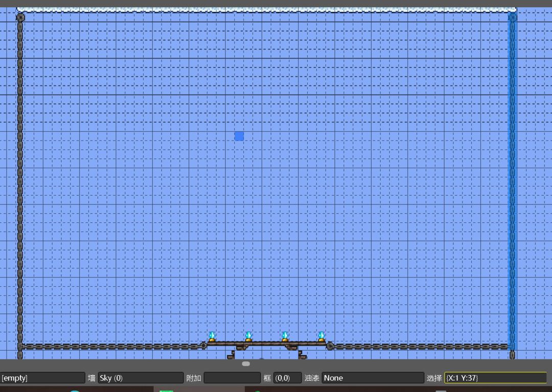
Task: Click the empty 附加 extra field
Action: click(232, 378)
